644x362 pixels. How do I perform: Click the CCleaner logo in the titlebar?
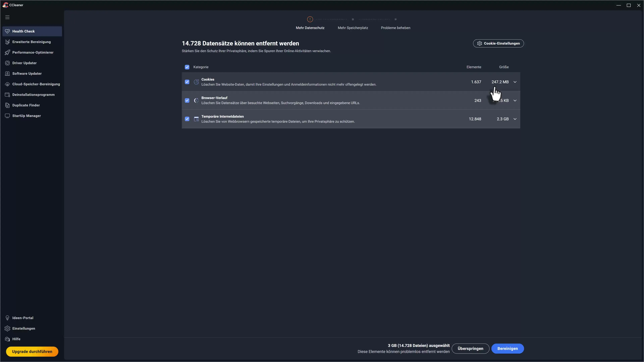6,5
